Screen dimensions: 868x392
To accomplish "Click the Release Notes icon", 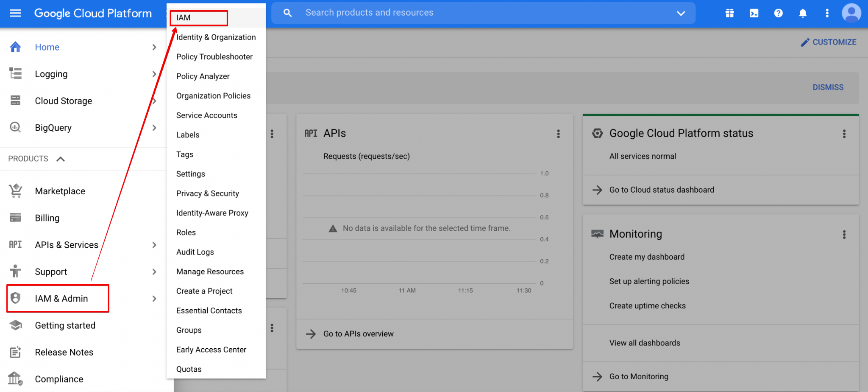I will [x=15, y=352].
